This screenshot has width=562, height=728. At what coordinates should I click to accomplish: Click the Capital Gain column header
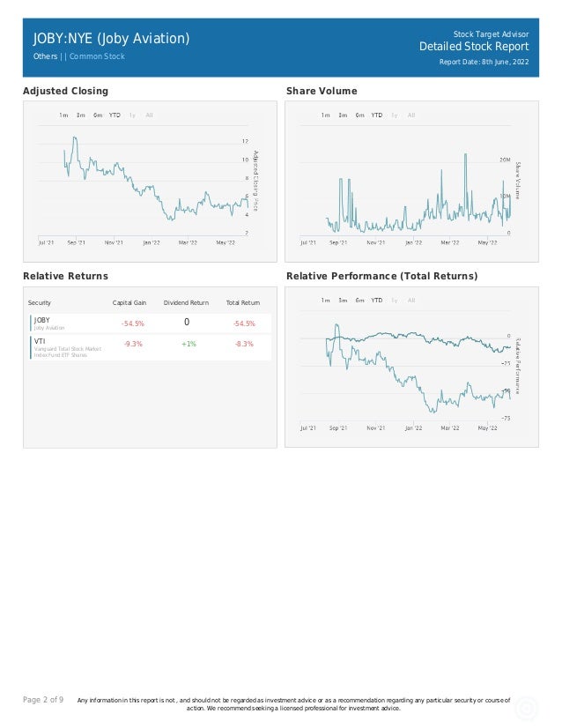[x=129, y=302]
